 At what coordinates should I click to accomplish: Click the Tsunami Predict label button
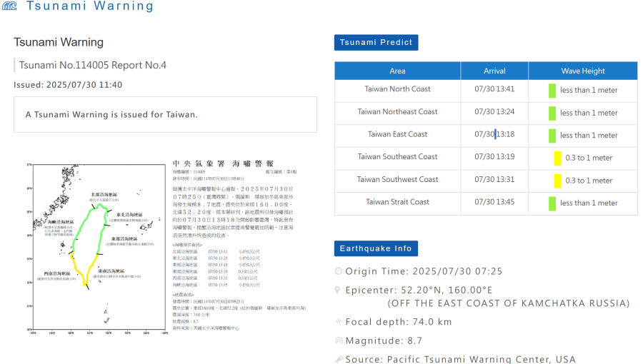tap(376, 42)
